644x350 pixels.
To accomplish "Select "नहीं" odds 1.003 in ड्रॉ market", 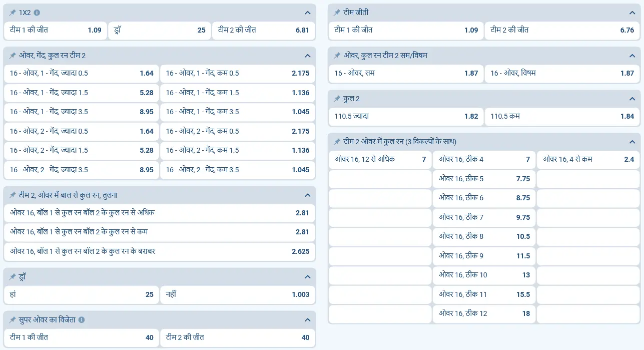I will [x=237, y=294].
